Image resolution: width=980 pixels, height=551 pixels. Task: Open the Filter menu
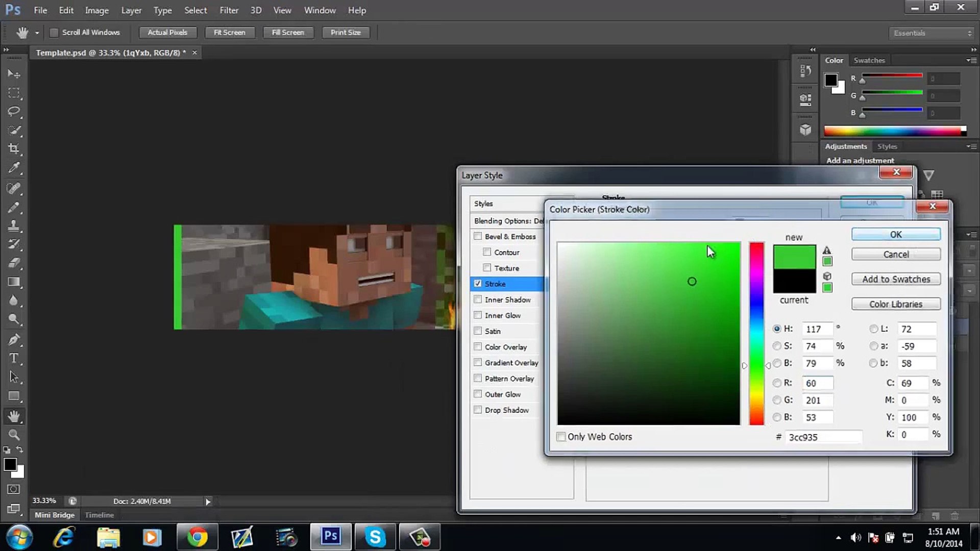pyautogui.click(x=229, y=10)
